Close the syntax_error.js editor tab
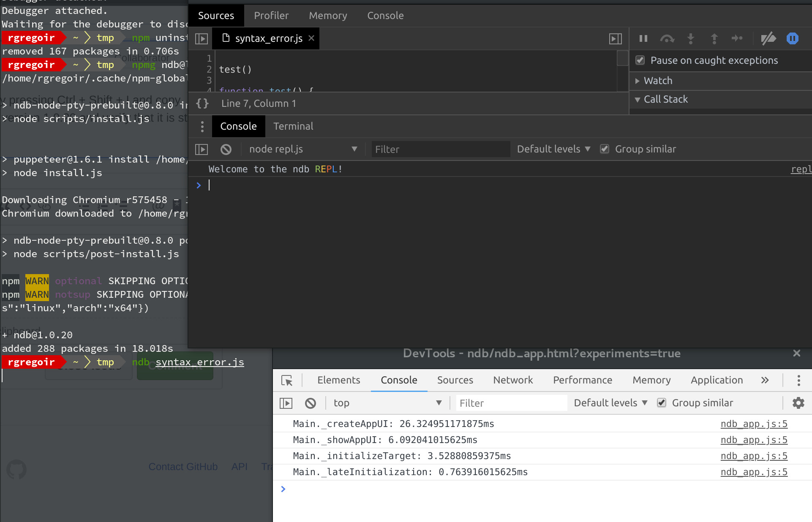 point(311,38)
